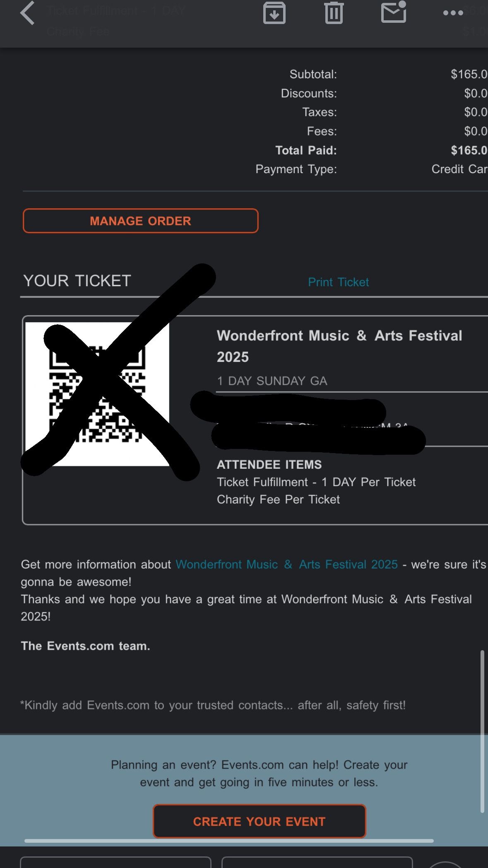
Task: Click the CREATE YOUR EVENT button
Action: 260,821
